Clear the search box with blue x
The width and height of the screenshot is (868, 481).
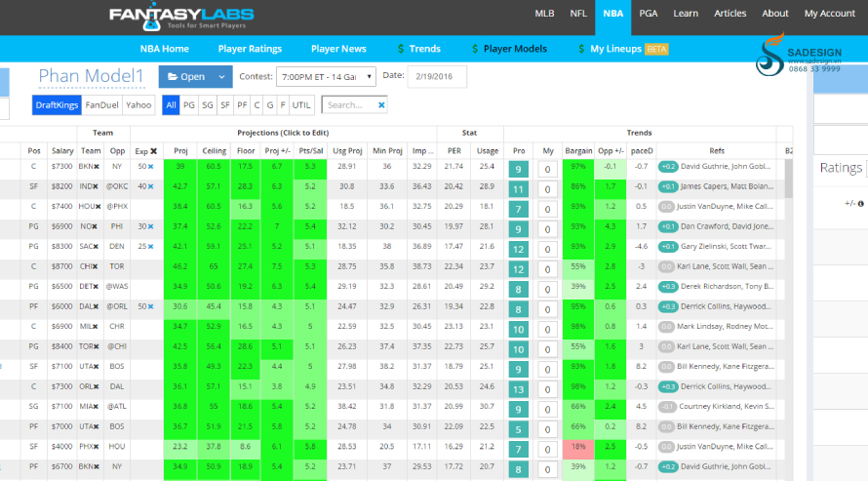pyautogui.click(x=381, y=104)
